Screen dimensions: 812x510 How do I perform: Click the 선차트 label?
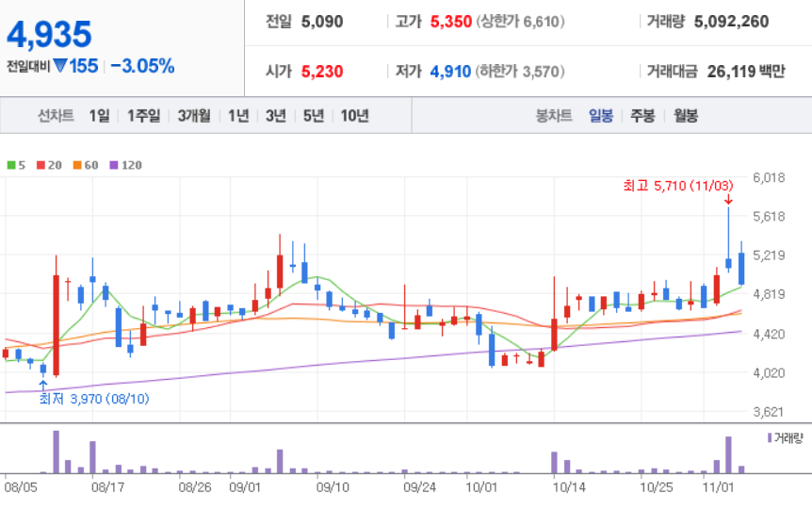click(56, 115)
